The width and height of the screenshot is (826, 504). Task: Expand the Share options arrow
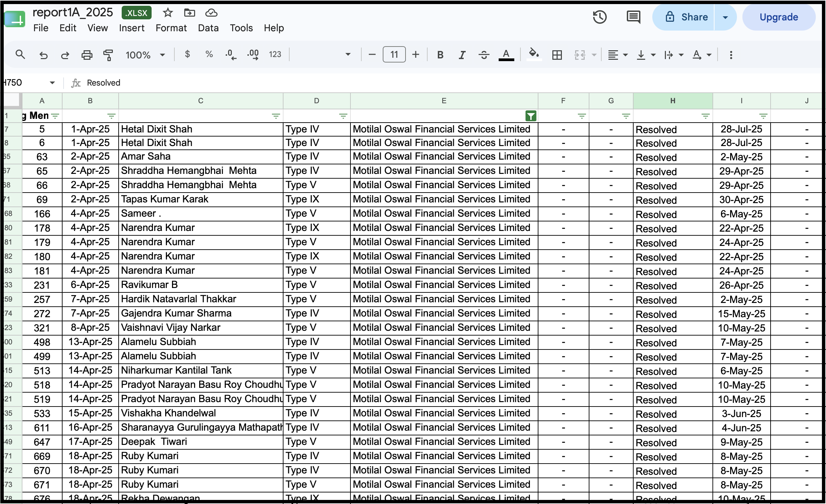[725, 17]
